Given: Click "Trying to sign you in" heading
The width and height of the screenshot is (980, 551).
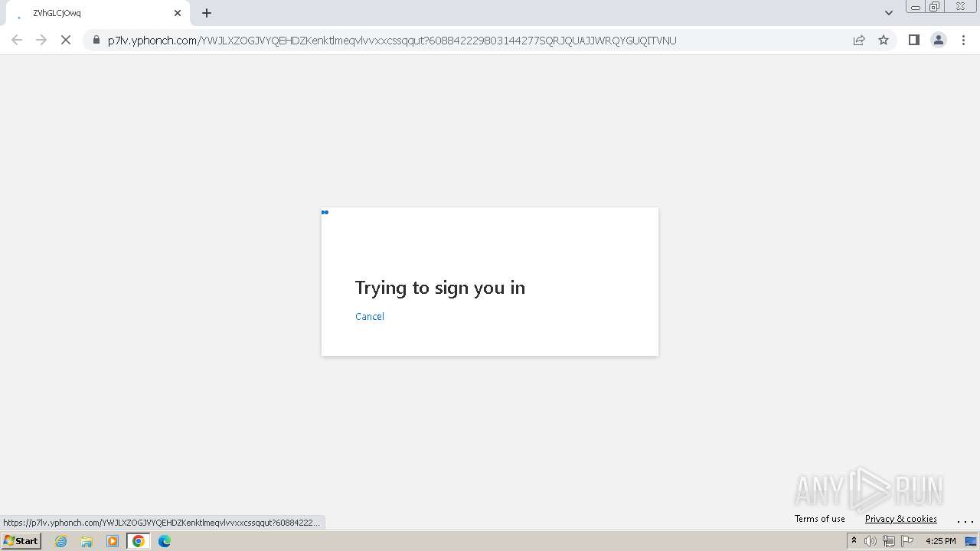Looking at the screenshot, I should [x=440, y=288].
